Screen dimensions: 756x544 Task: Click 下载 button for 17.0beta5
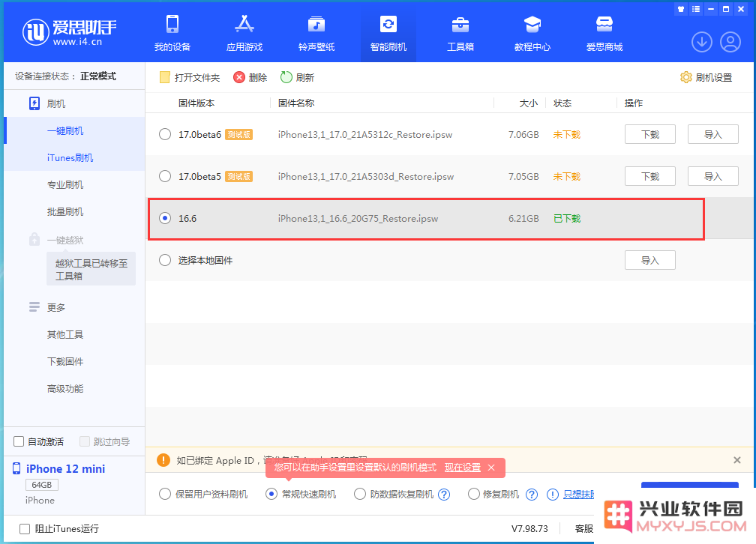(650, 176)
